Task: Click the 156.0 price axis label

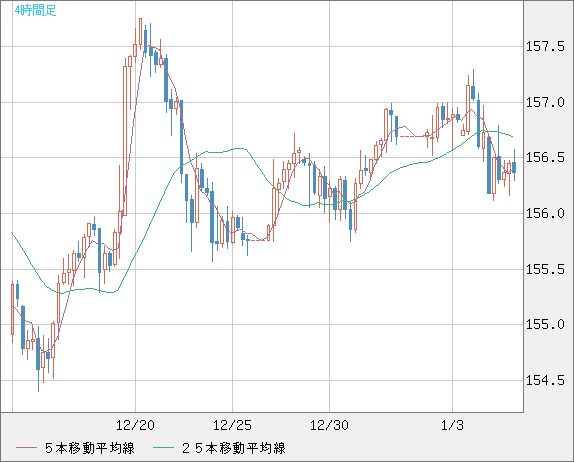Action: coord(545,213)
